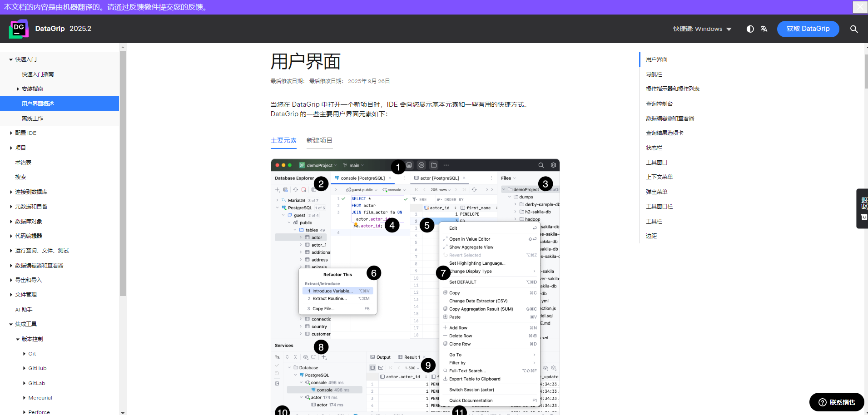Click the sidebar scrollbar down arrow
868x415 pixels.
pyautogui.click(x=123, y=412)
